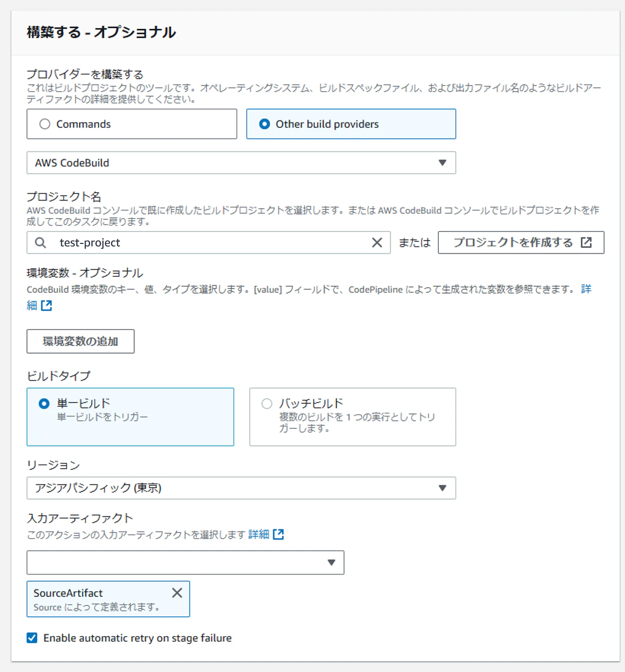Image resolution: width=625 pixels, height=672 pixels.
Task: Select the バッチビルド build type radio
Action: 267,403
